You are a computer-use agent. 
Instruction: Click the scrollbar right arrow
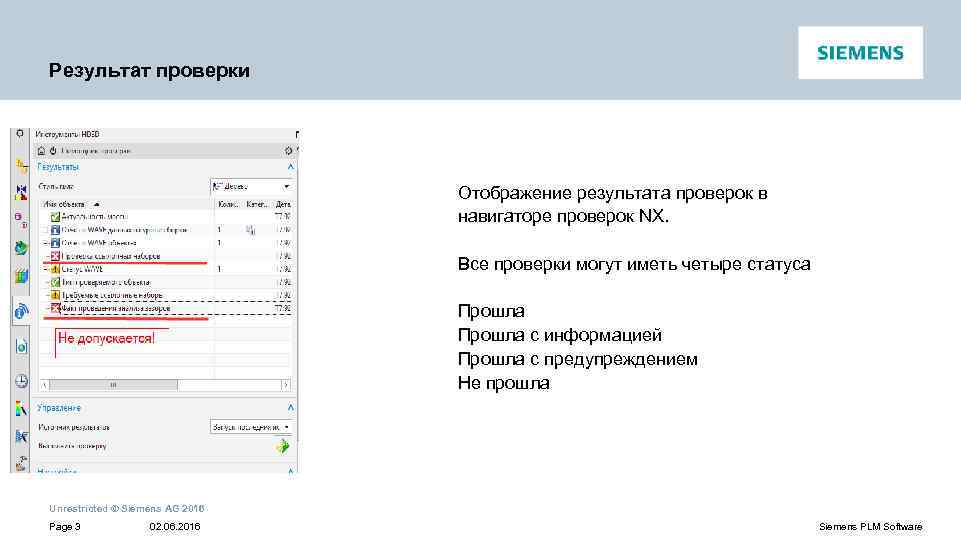[286, 385]
